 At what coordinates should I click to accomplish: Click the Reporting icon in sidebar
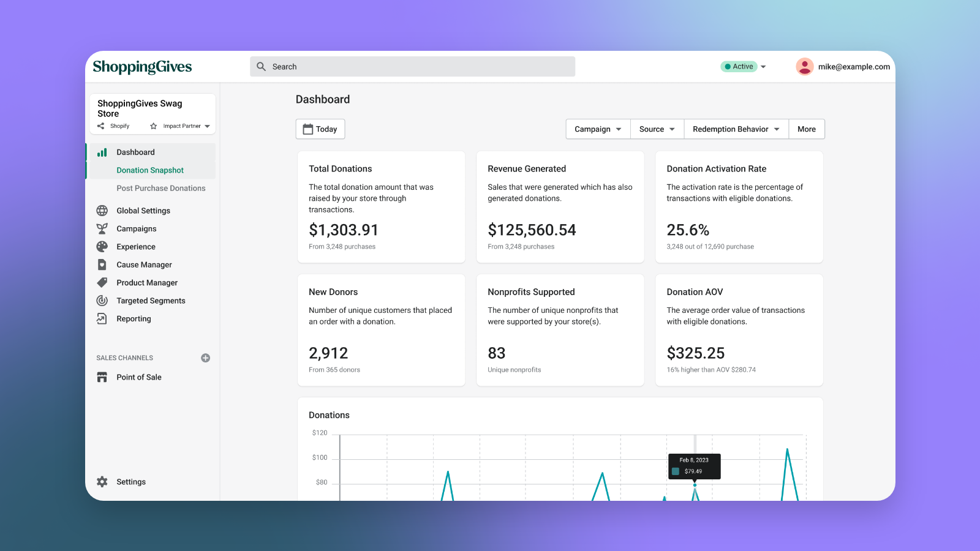(x=102, y=318)
